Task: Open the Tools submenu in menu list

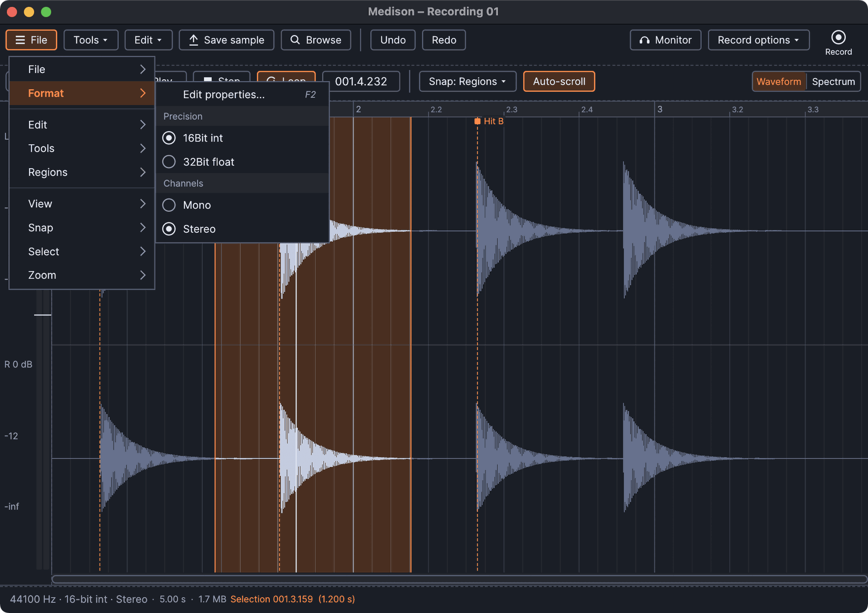Action: point(82,148)
